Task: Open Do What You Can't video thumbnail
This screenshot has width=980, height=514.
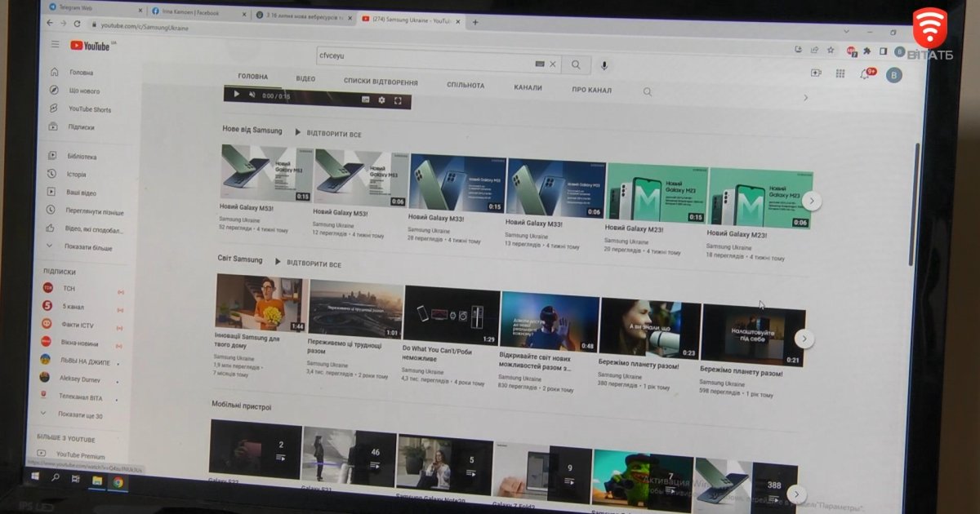Action: pyautogui.click(x=452, y=315)
